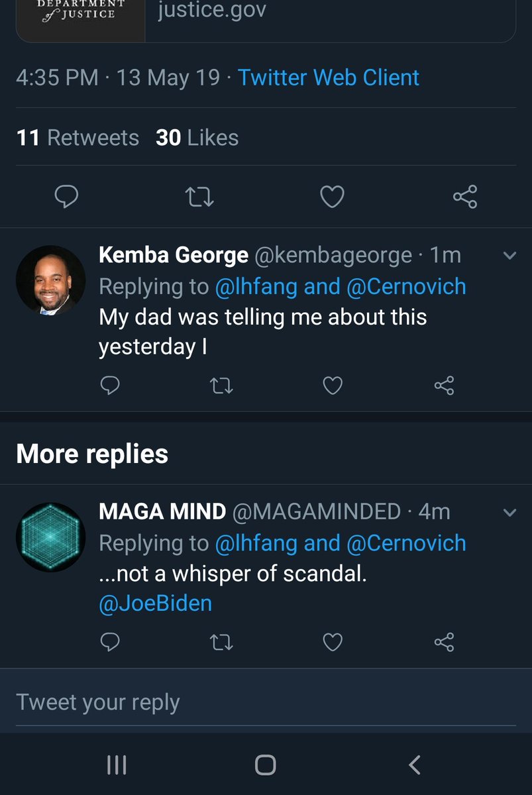Open options chevron on Kemba George's tweet
532x795 pixels.
(x=509, y=256)
